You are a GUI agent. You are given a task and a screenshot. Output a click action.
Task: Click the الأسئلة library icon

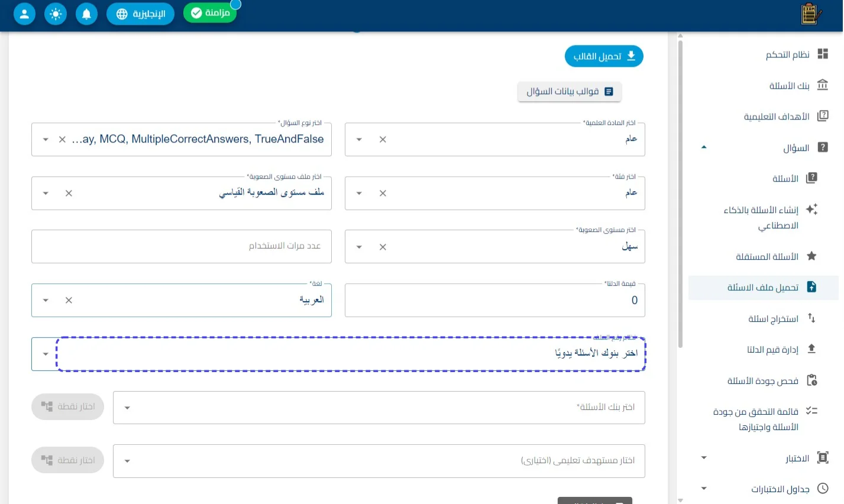click(811, 177)
